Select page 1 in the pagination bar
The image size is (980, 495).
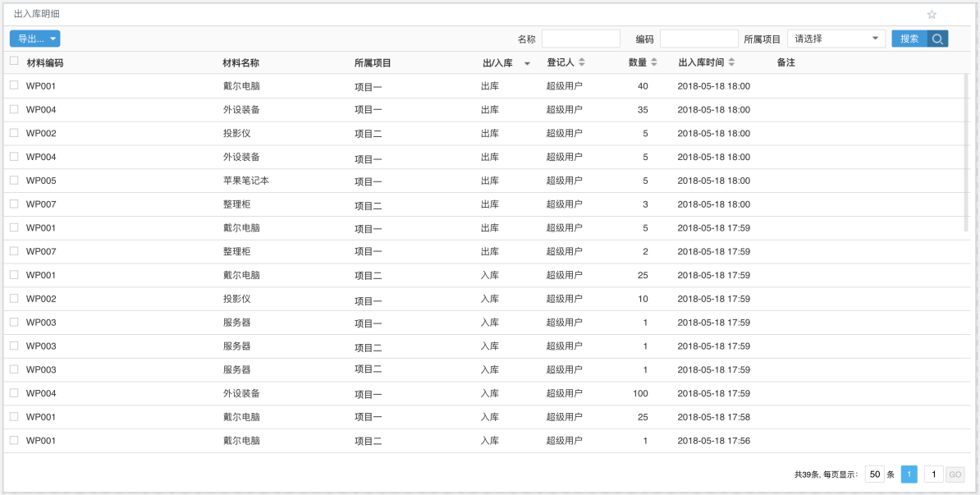point(909,474)
